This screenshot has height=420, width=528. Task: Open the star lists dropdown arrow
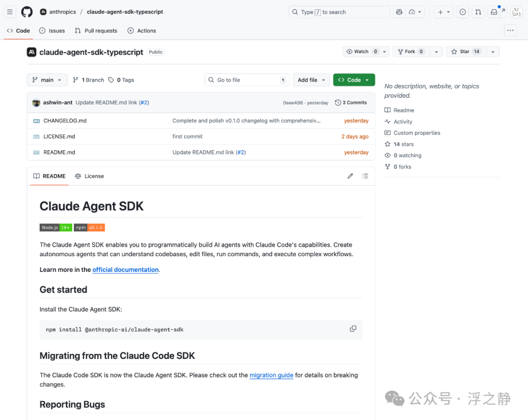point(493,51)
